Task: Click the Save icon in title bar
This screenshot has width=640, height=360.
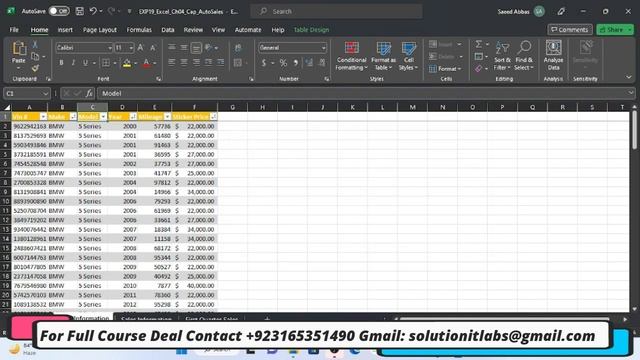Action: 80,11
